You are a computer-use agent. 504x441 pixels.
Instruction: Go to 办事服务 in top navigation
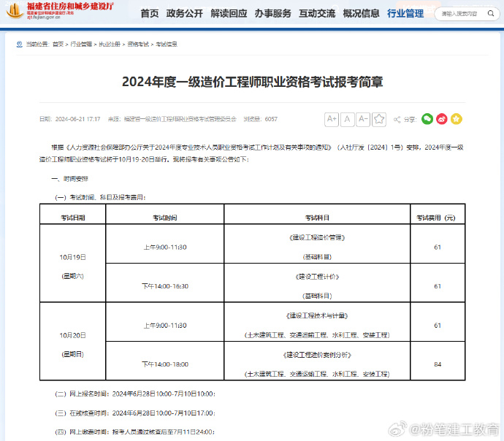point(273,14)
